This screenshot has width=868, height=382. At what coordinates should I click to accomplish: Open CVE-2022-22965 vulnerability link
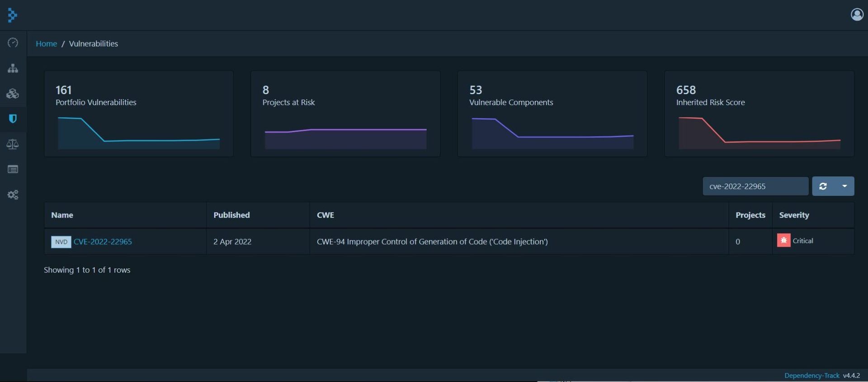tap(103, 242)
